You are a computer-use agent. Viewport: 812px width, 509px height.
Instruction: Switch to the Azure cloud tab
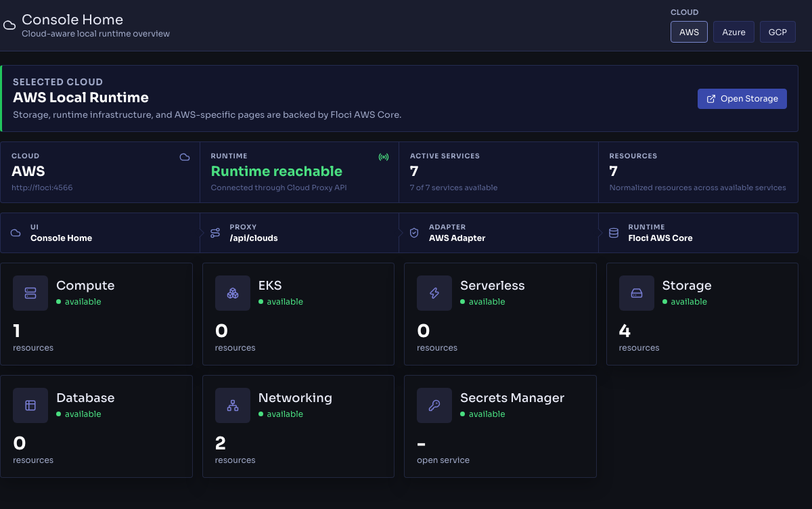(x=734, y=32)
